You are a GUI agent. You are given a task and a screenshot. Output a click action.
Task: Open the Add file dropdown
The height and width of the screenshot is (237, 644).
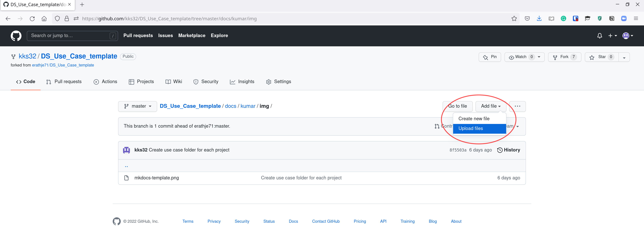[491, 106]
